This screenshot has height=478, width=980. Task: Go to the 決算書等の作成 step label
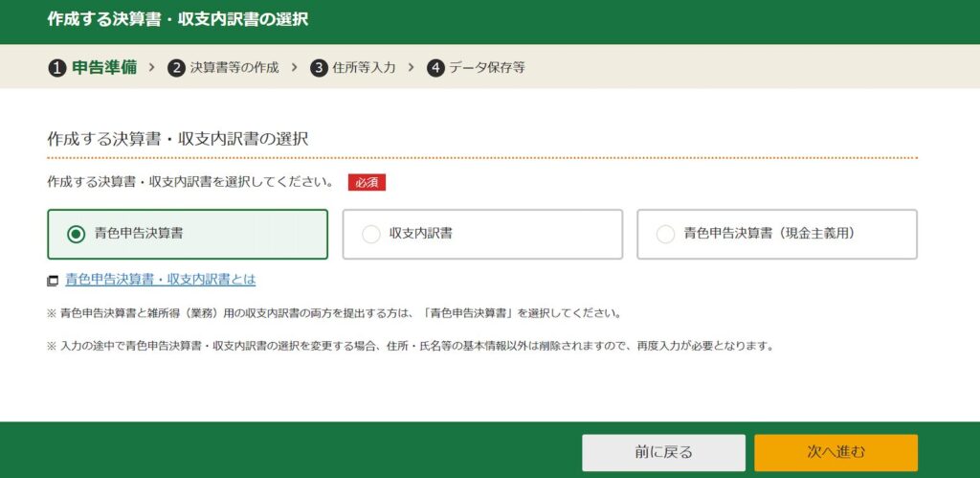(234, 68)
